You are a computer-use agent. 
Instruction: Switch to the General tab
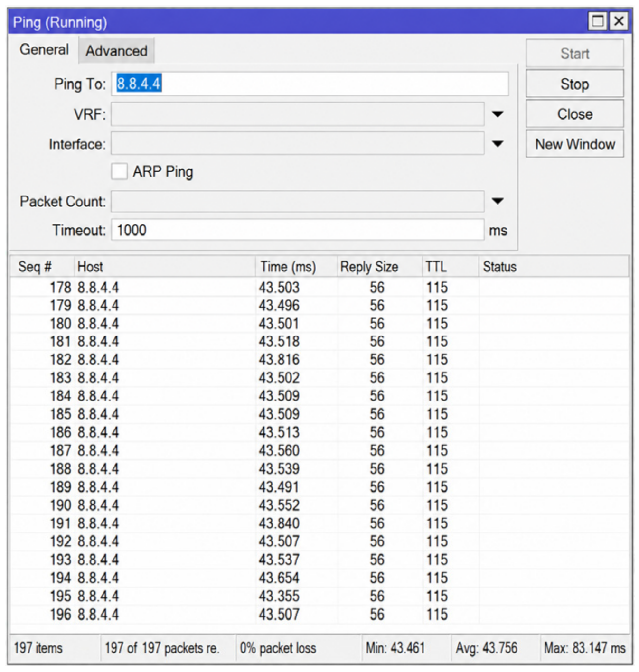[44, 50]
